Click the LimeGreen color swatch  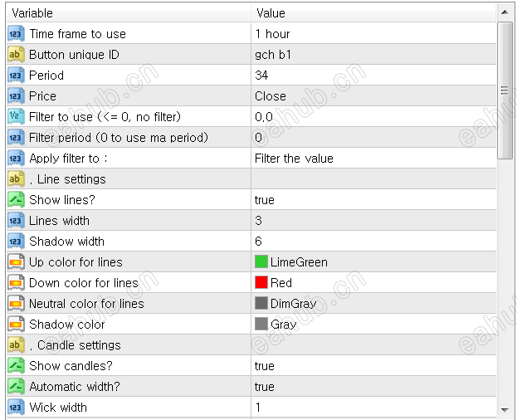coord(261,262)
